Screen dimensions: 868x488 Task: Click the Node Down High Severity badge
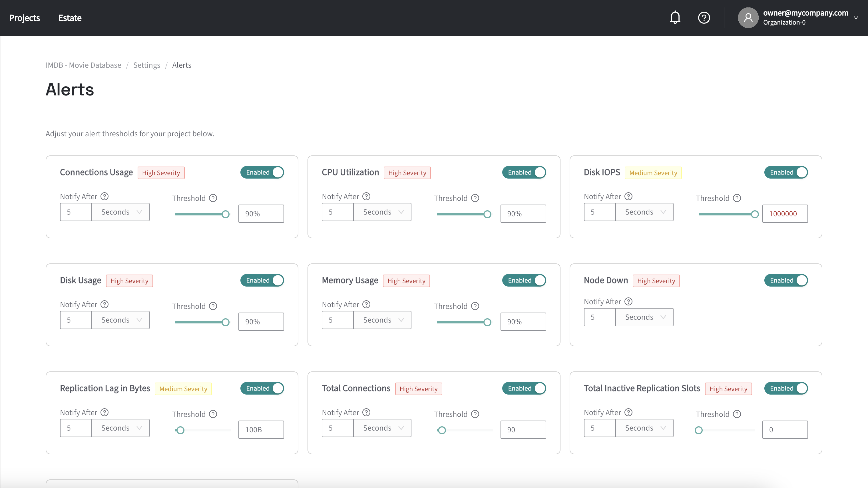coord(656,281)
